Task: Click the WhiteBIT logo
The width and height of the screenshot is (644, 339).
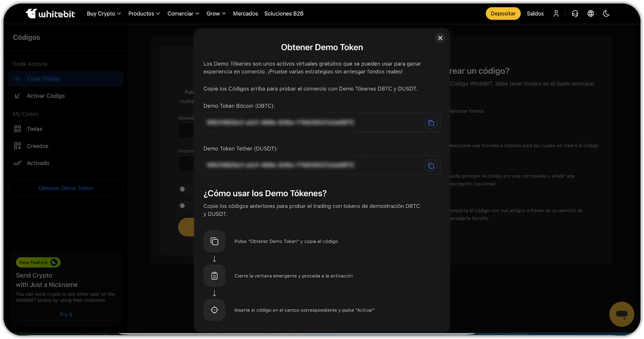Action: pos(50,14)
